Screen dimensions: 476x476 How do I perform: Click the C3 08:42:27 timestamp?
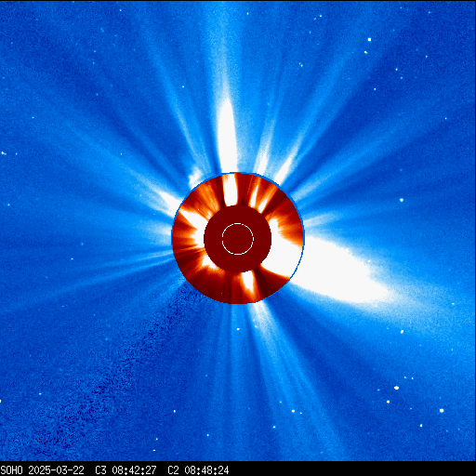tap(126, 470)
